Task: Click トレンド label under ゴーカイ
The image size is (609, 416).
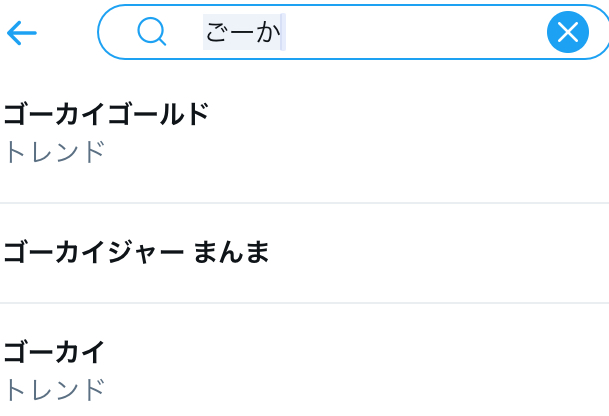Action: pyautogui.click(x=55, y=390)
